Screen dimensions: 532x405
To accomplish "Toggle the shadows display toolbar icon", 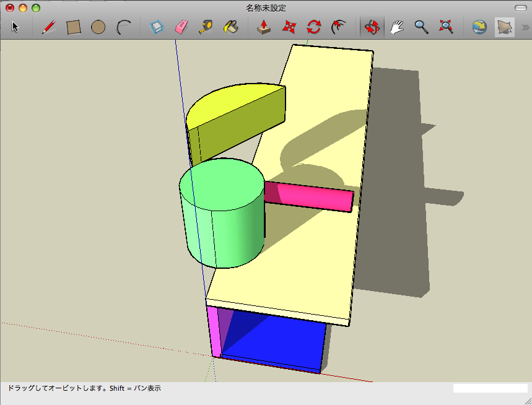I will coord(505,27).
